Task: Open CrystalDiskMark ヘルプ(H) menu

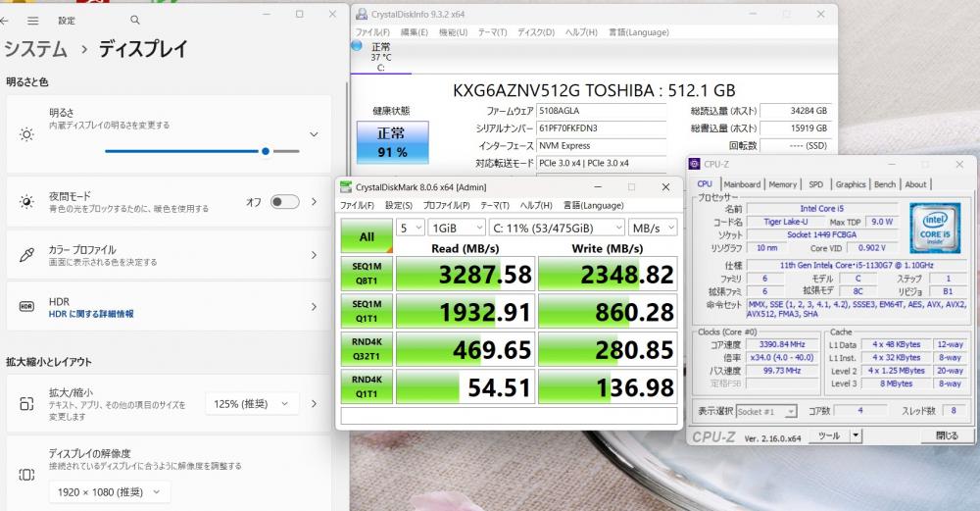Action: [536, 205]
